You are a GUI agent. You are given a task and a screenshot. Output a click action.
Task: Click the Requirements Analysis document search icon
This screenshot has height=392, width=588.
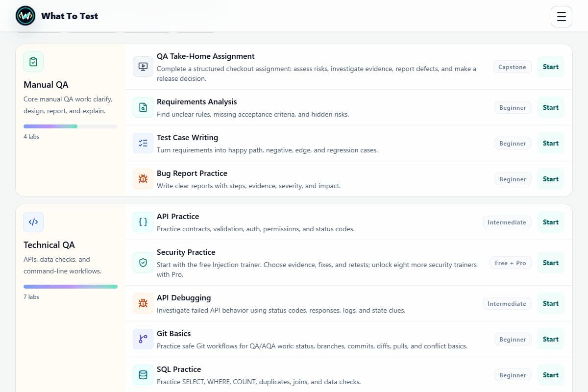tap(143, 107)
